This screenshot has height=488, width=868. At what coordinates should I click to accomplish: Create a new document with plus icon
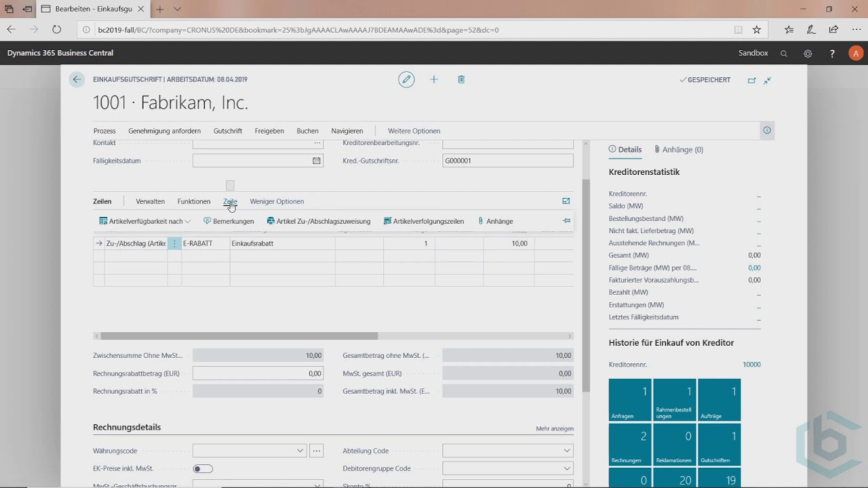coord(434,79)
